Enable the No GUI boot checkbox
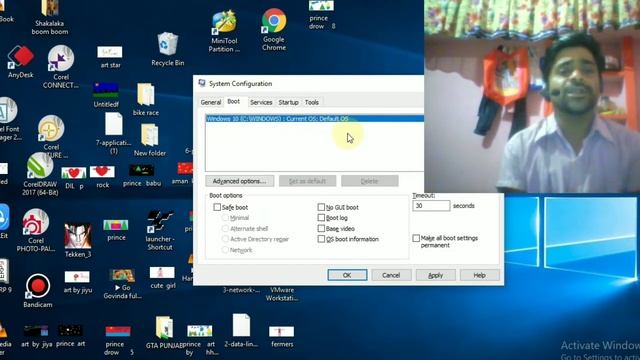 coord(321,207)
